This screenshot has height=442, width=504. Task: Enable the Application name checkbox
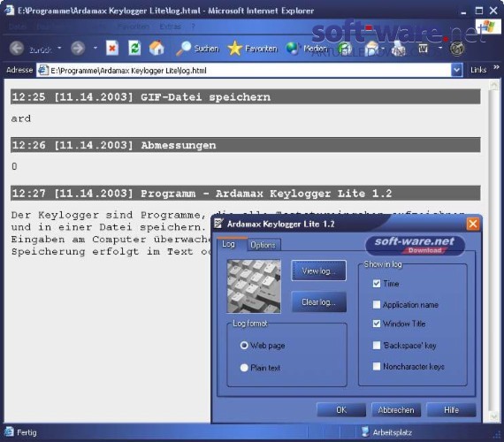click(x=377, y=304)
